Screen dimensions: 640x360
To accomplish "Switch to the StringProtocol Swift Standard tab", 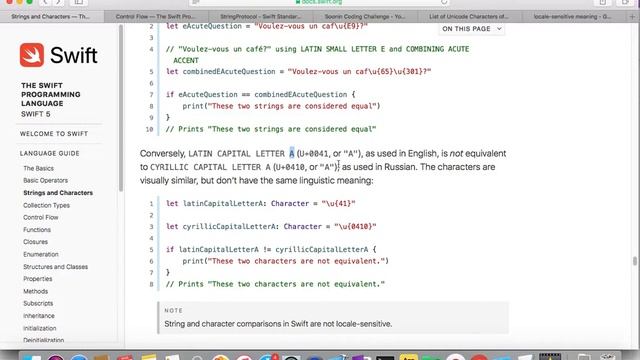I will click(x=260, y=17).
